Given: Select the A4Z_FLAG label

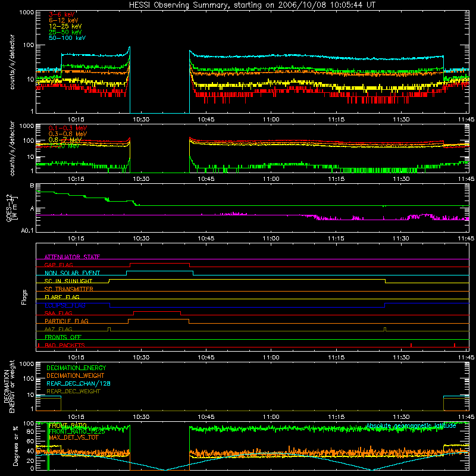Looking at the screenshot, I should pos(58,329).
